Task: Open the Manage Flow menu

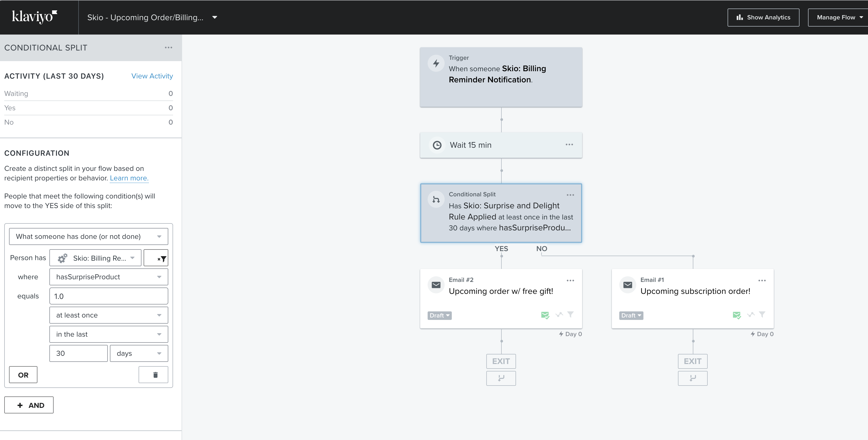Action: tap(838, 18)
